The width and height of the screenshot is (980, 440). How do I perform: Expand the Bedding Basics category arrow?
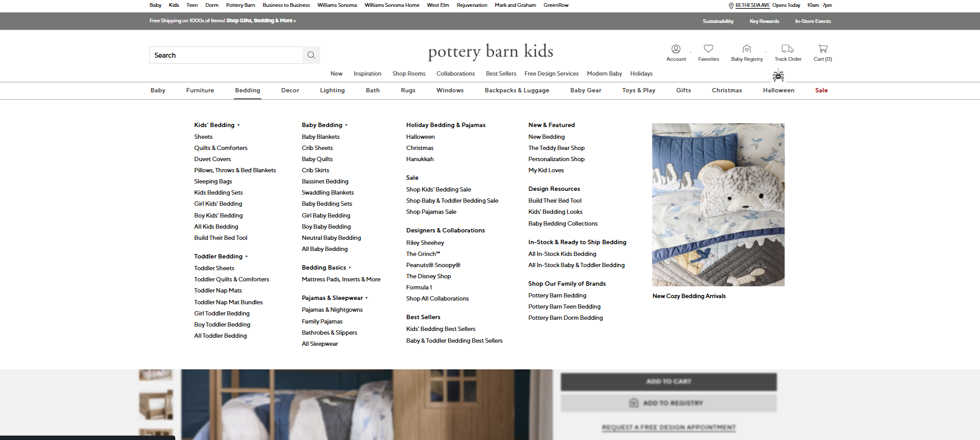coord(350,268)
